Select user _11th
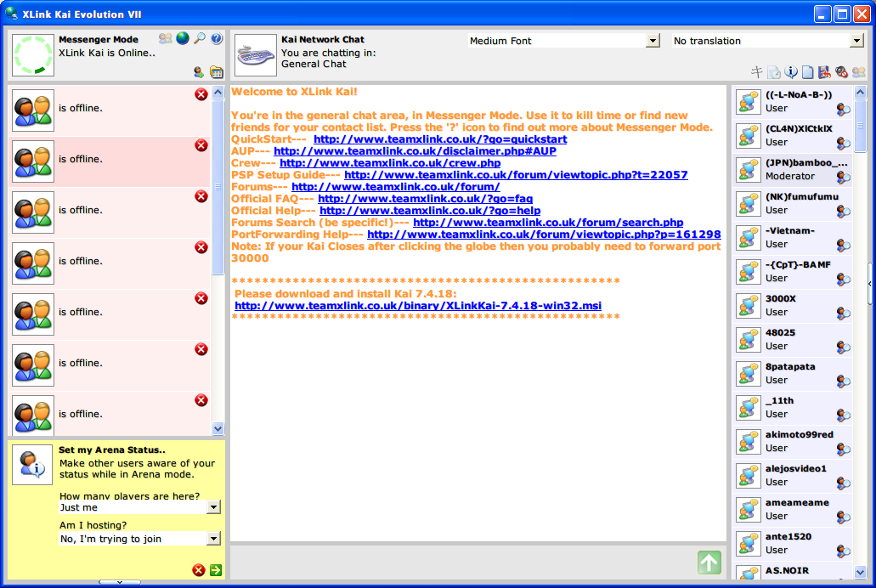Screen dimensions: 876x588 coord(792,408)
